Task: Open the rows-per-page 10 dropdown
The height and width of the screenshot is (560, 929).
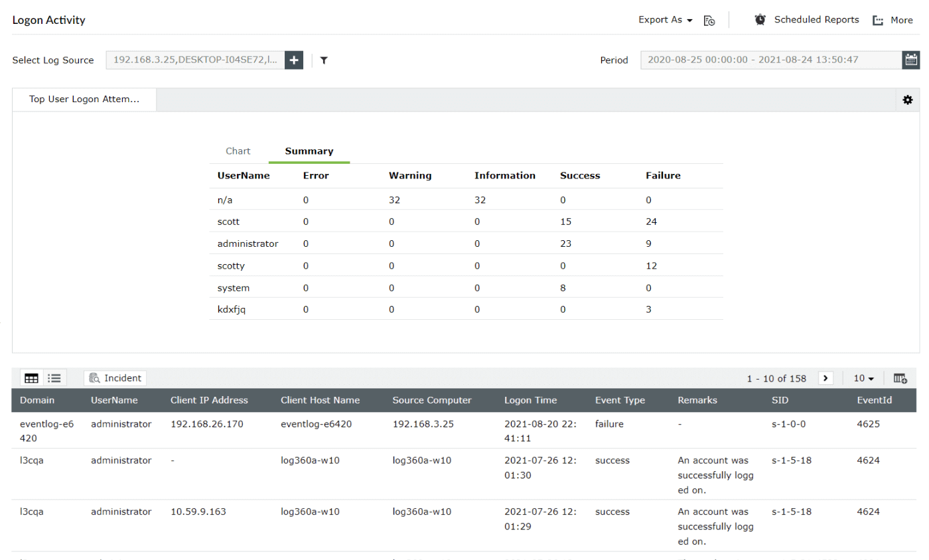Action: click(863, 378)
